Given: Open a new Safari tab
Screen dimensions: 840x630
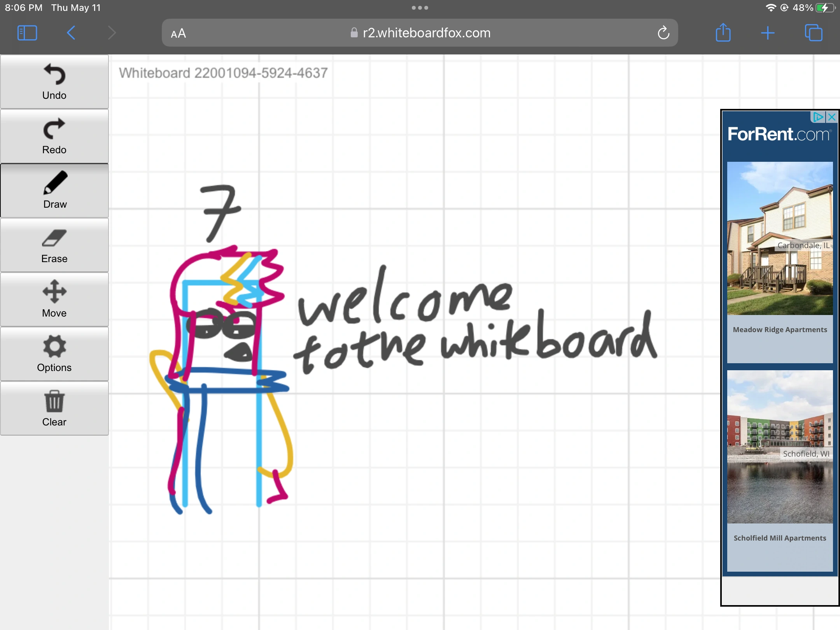Looking at the screenshot, I should [768, 33].
